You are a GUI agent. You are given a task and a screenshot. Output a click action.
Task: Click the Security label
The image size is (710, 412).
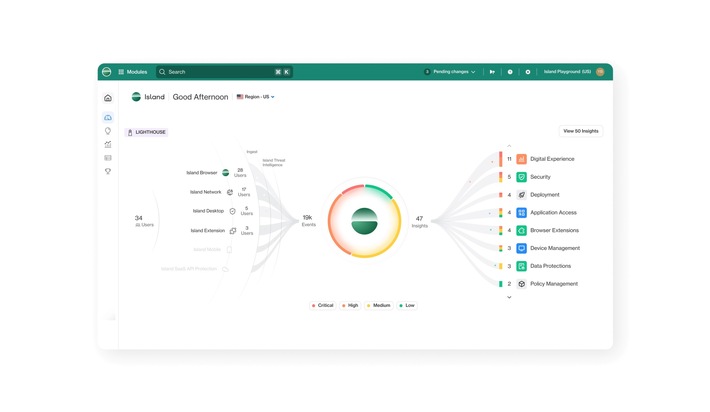[540, 177]
